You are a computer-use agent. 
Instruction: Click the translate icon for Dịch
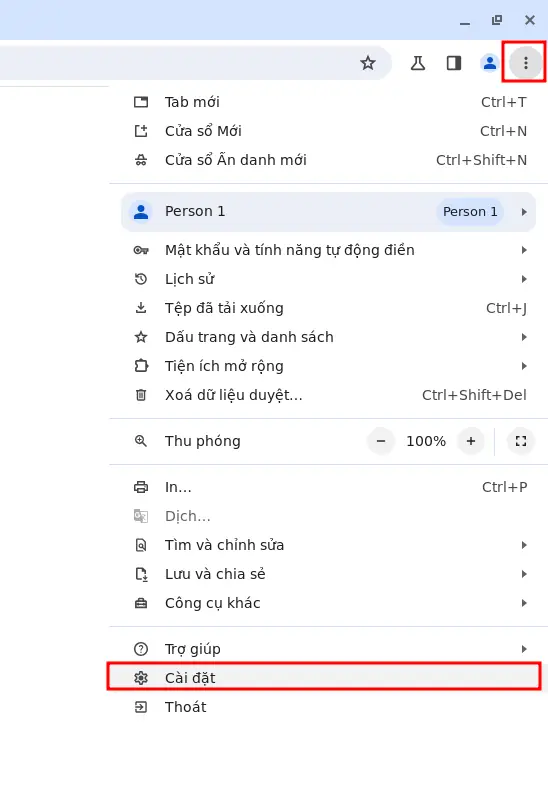[x=141, y=516]
